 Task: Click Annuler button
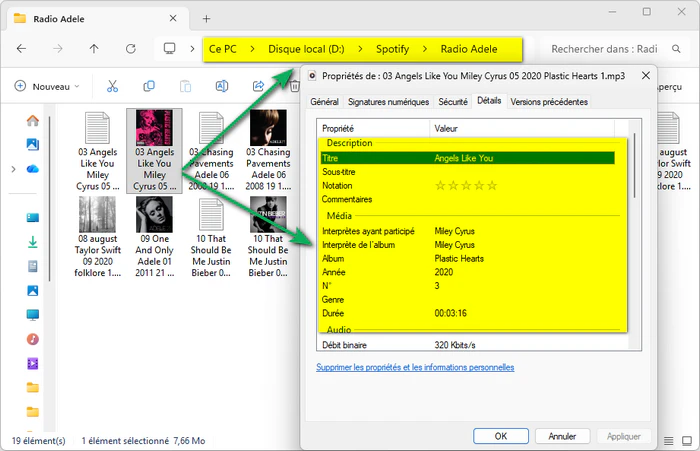click(562, 436)
